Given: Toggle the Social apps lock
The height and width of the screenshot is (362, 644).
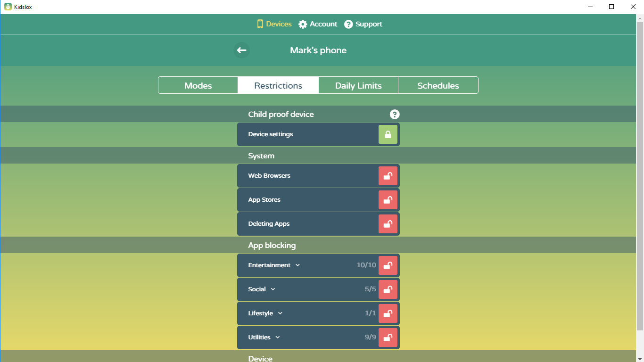Looking at the screenshot, I should pyautogui.click(x=388, y=289).
